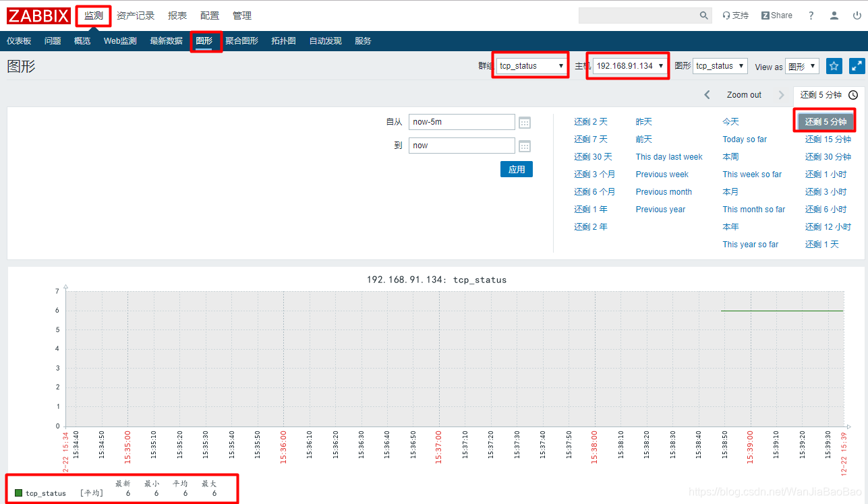This screenshot has height=504, width=868.
Task: Open the 管理 top menu
Action: [242, 15]
